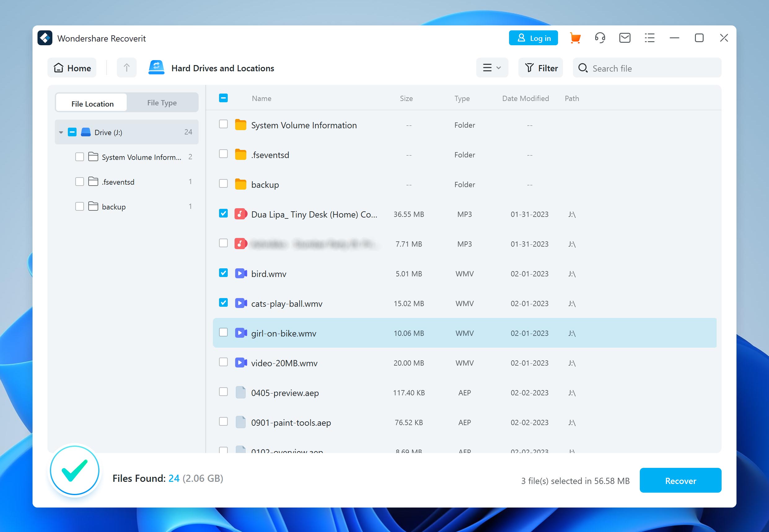
Task: Click the Dua Lipa MP3 music icon
Action: (241, 214)
